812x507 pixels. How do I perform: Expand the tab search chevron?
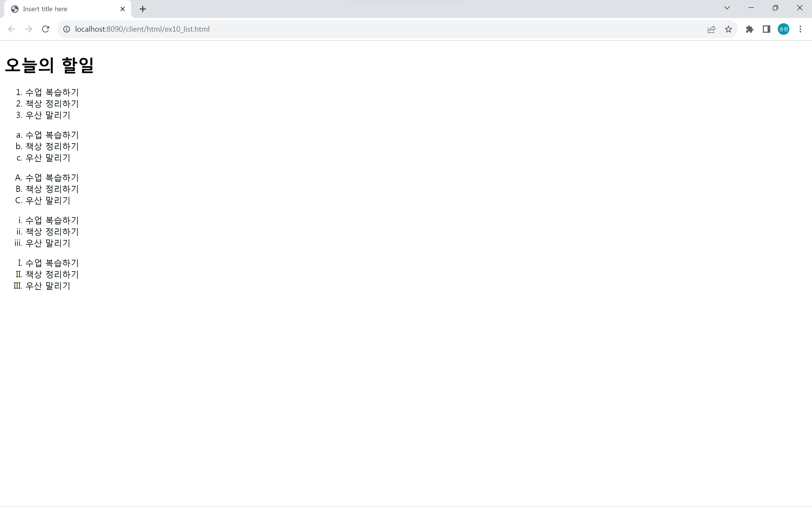point(727,8)
